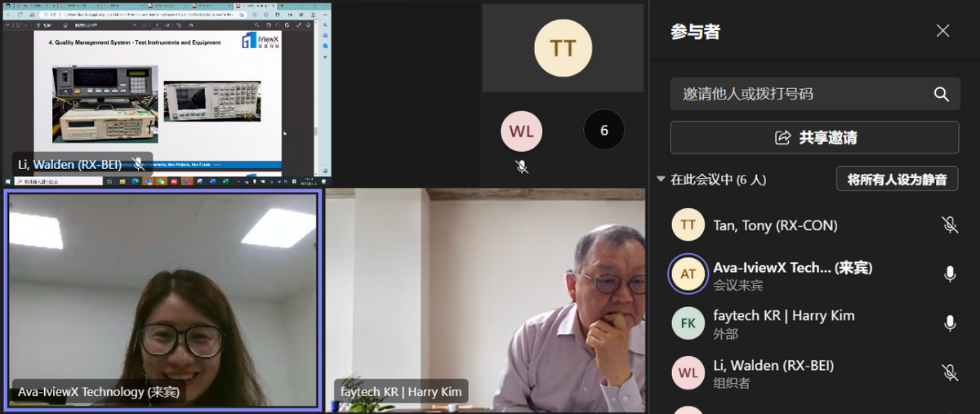This screenshot has width=980, height=414.
Task: Mute Ava-IviewX Tech via her mic icon
Action: [950, 274]
